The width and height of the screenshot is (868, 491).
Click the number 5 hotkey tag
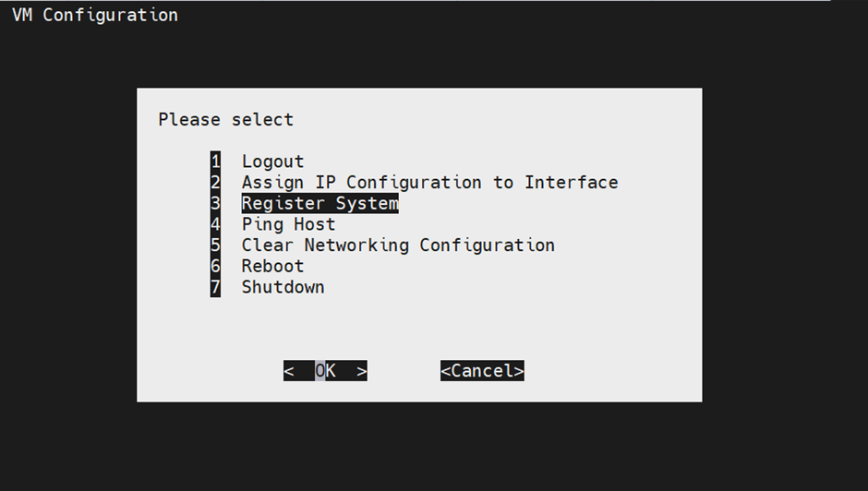215,245
